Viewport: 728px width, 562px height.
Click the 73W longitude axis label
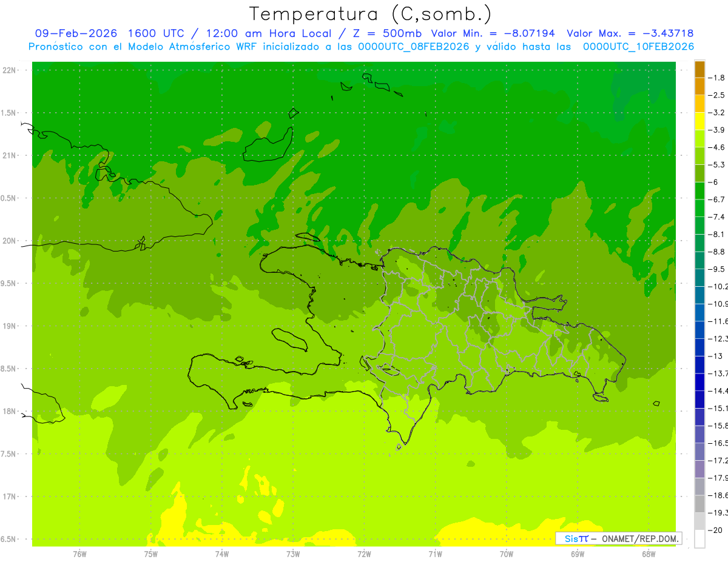pos(293,554)
